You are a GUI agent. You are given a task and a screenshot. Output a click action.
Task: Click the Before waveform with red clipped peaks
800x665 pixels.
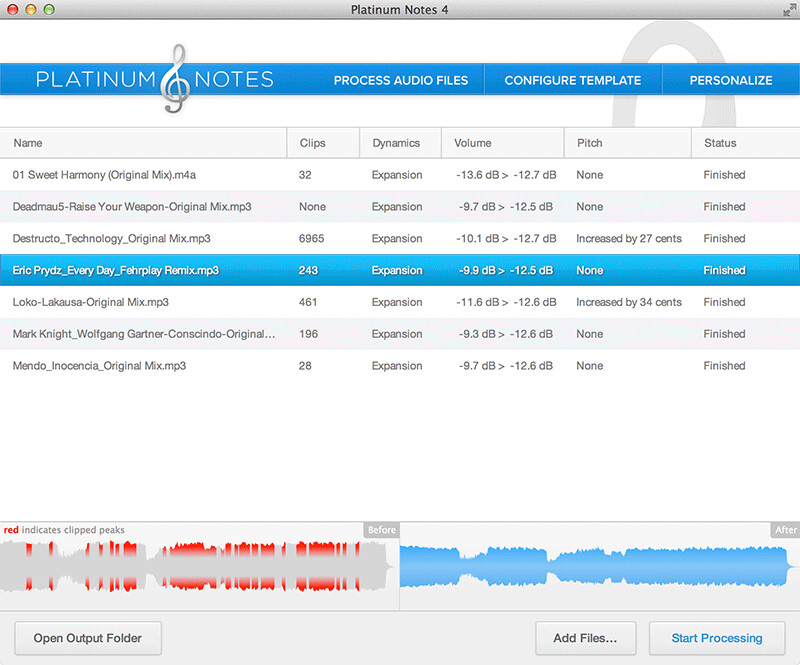click(x=198, y=567)
